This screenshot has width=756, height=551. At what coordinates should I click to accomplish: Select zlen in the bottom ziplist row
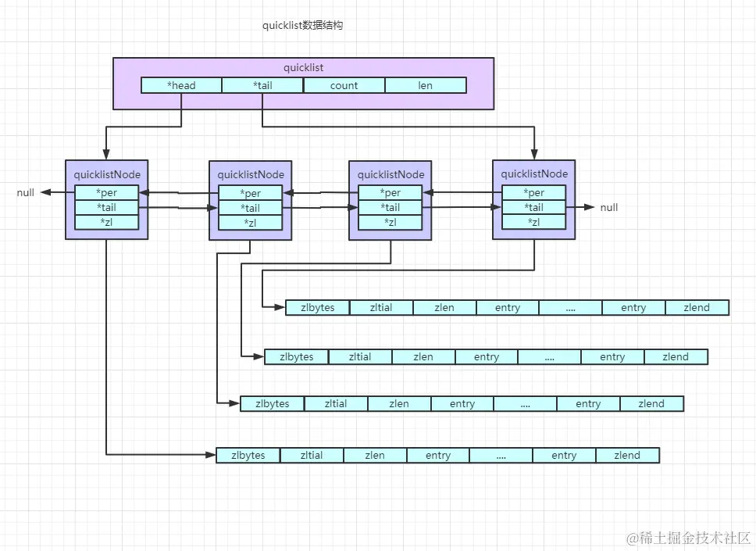tap(375, 455)
